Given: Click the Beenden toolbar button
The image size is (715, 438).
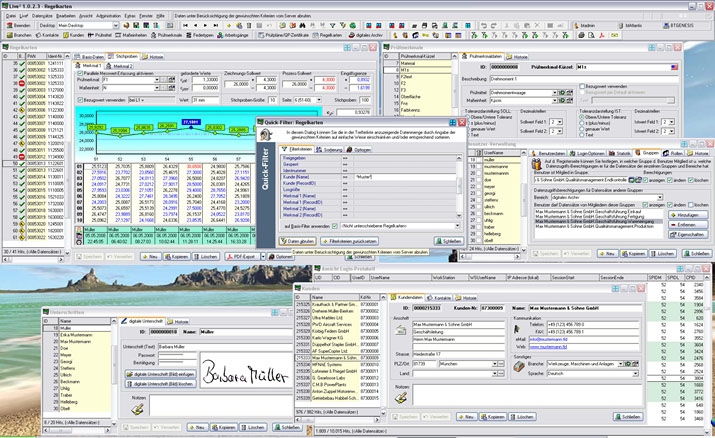Looking at the screenshot, I should coord(19,26).
